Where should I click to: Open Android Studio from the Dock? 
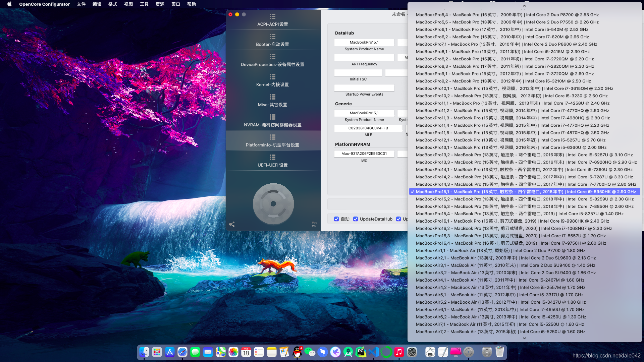point(348,352)
